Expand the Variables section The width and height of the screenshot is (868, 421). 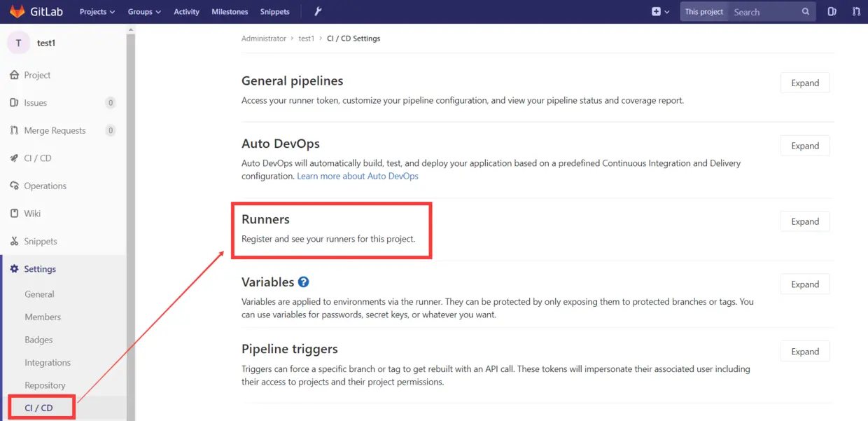pos(805,284)
